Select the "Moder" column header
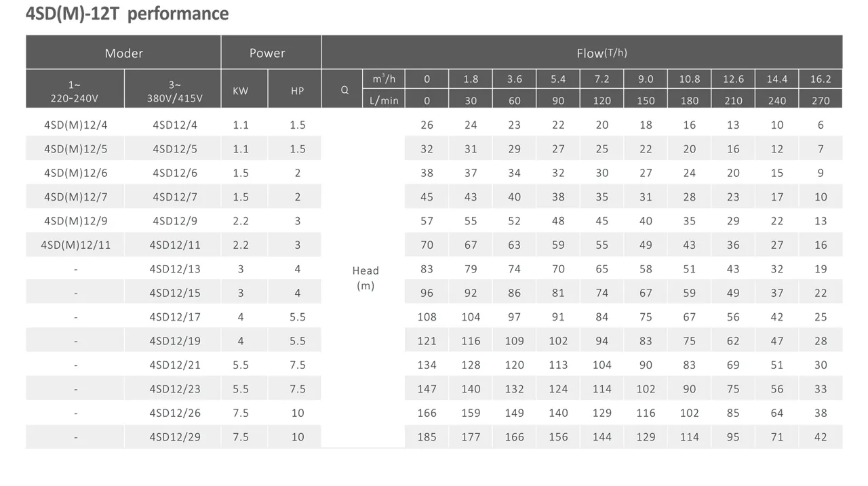Screen dimensions: 868x486 123,53
